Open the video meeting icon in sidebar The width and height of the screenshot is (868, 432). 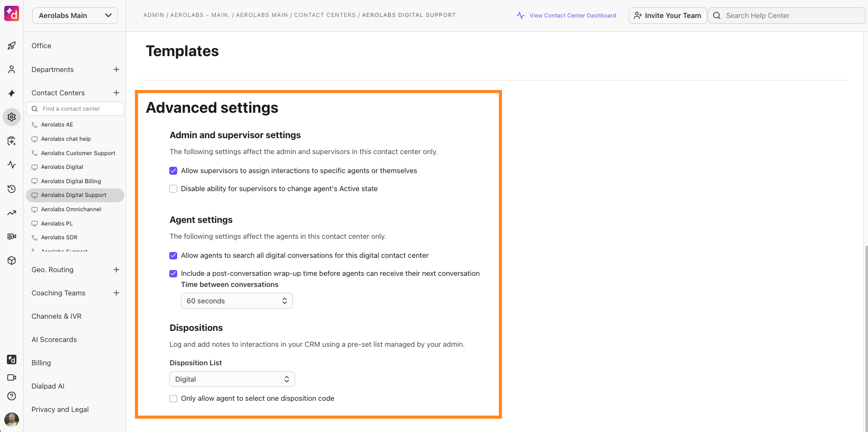pyautogui.click(x=12, y=377)
